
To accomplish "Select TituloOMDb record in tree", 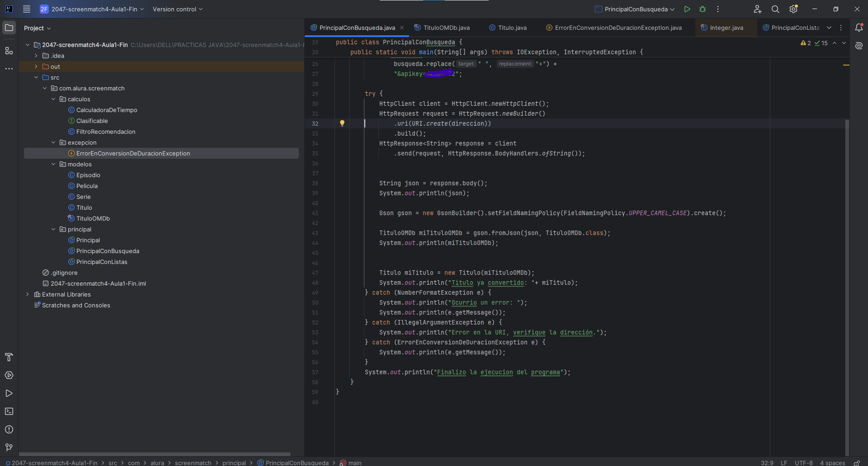I will pyautogui.click(x=93, y=218).
